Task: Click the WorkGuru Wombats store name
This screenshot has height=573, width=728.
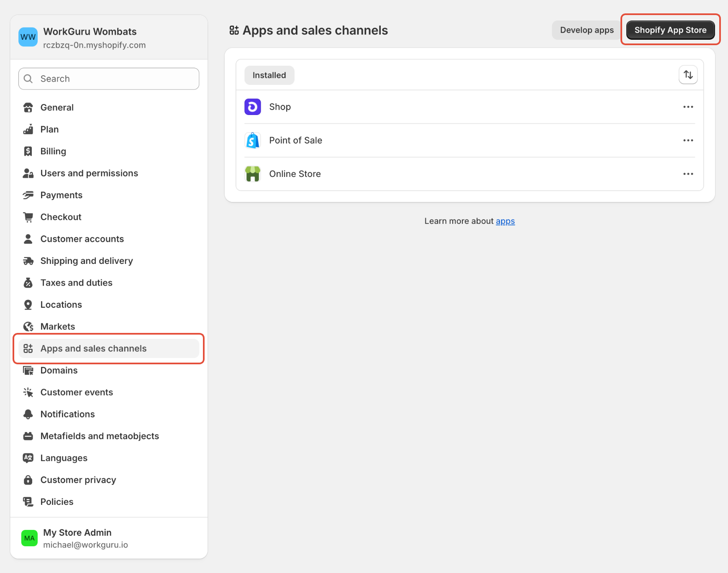Action: (90, 32)
